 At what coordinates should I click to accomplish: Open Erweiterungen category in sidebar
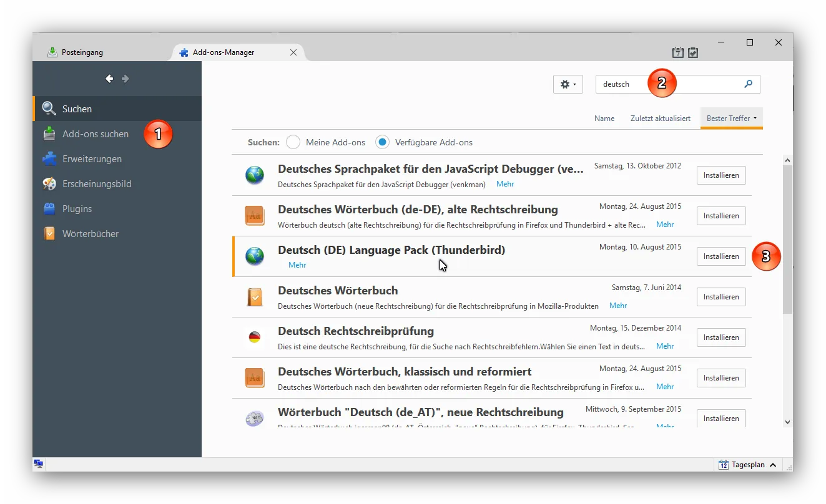[x=117, y=158]
